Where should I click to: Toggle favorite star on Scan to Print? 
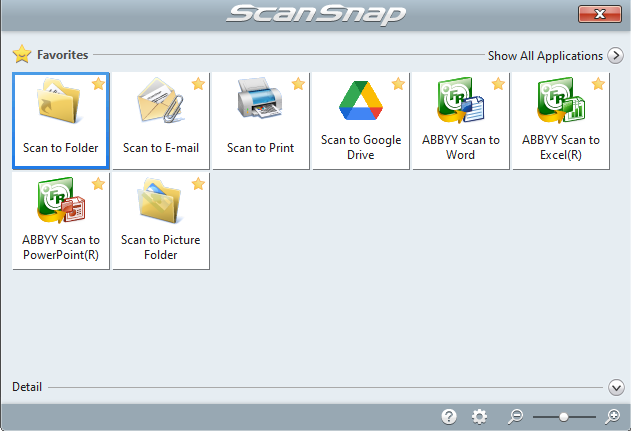(x=298, y=84)
